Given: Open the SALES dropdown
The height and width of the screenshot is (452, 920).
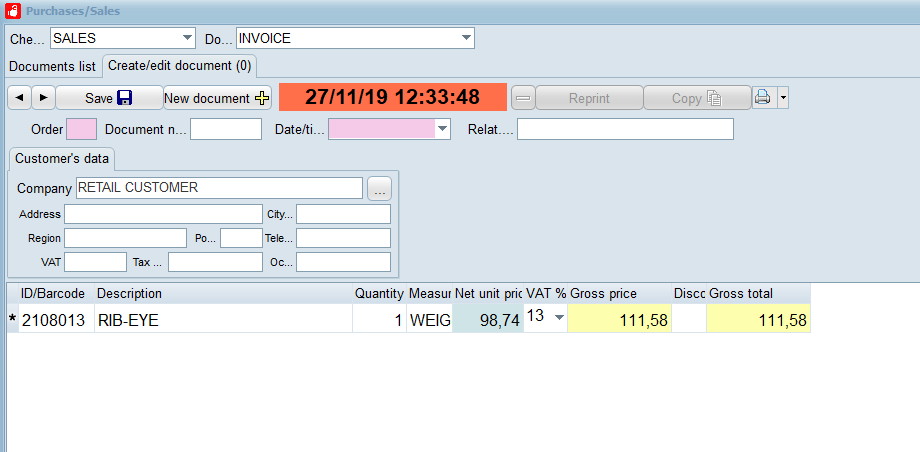Looking at the screenshot, I should point(187,38).
